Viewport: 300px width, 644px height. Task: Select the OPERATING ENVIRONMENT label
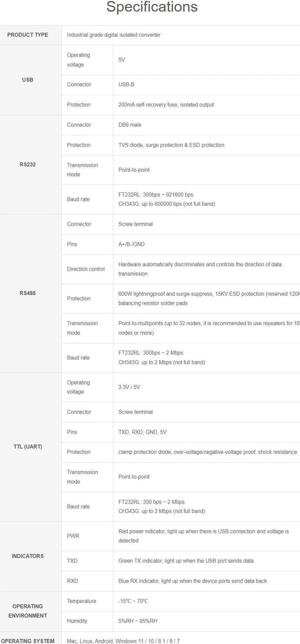(x=28, y=611)
